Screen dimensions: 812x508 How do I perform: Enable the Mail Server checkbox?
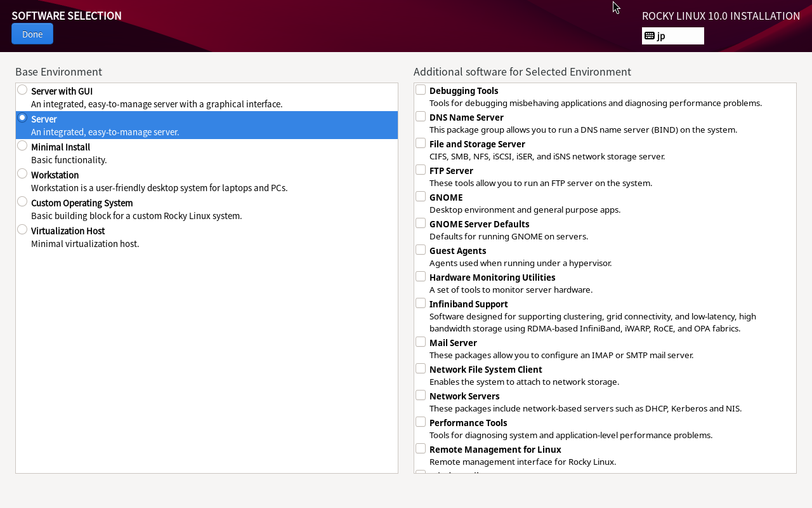coord(421,342)
